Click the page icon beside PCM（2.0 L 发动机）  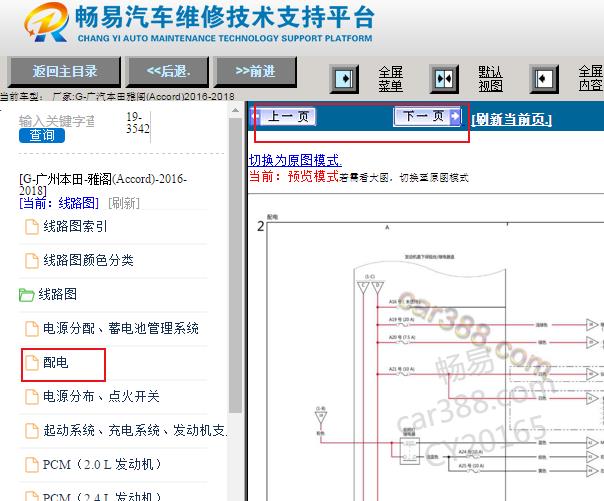tap(32, 465)
